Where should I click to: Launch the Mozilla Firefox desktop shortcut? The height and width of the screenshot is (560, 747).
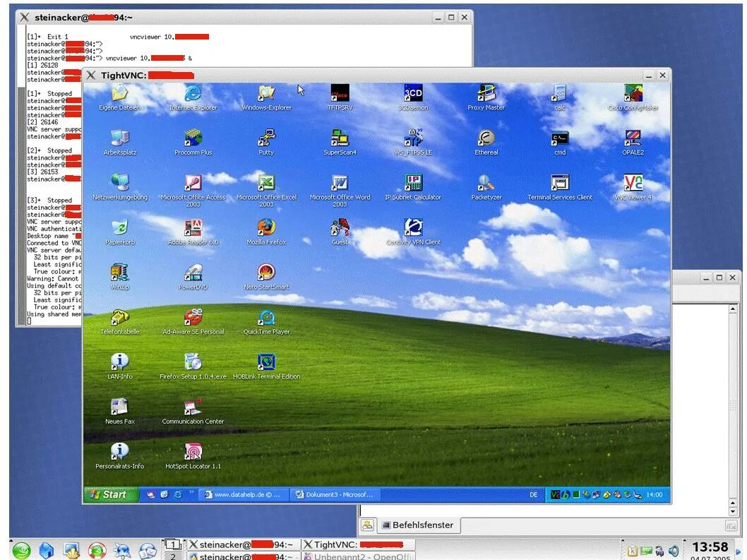click(266, 228)
